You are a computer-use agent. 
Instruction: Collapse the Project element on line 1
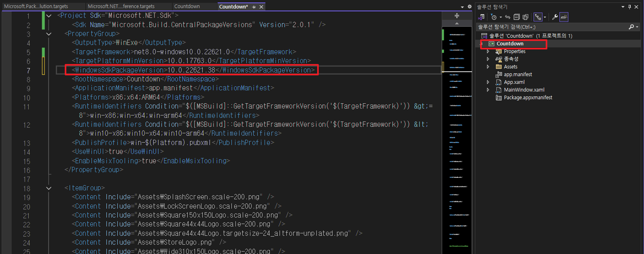[49, 16]
